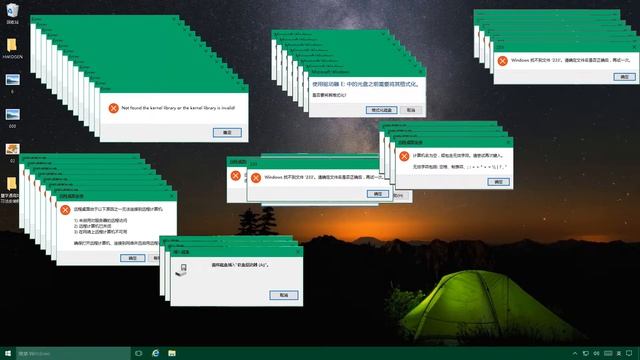Click the error icon in the kernel library dialog
This screenshot has width=640, height=360.
point(113,108)
